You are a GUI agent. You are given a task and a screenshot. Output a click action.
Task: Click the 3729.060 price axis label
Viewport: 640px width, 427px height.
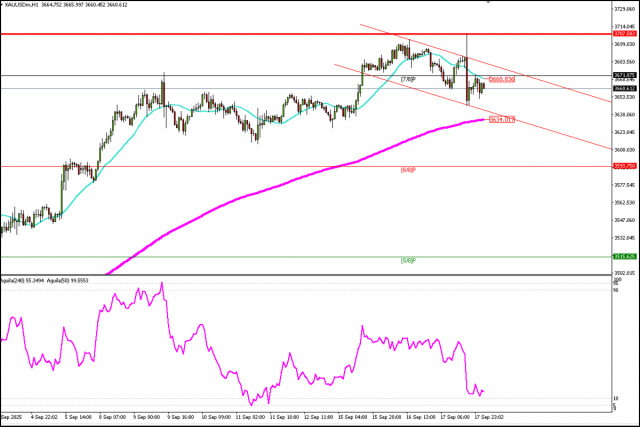click(625, 9)
